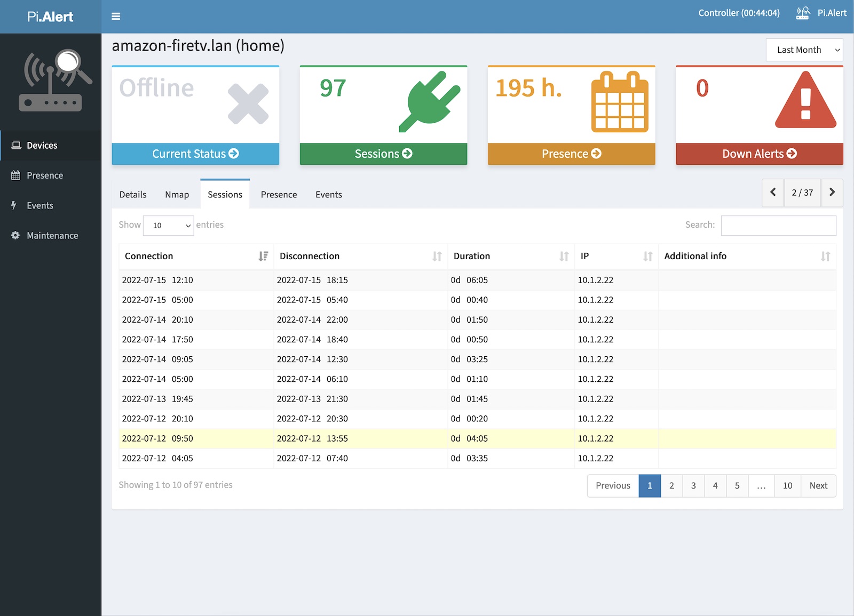This screenshot has width=854, height=616.
Task: Click the red warning triangle icon
Action: (x=805, y=101)
